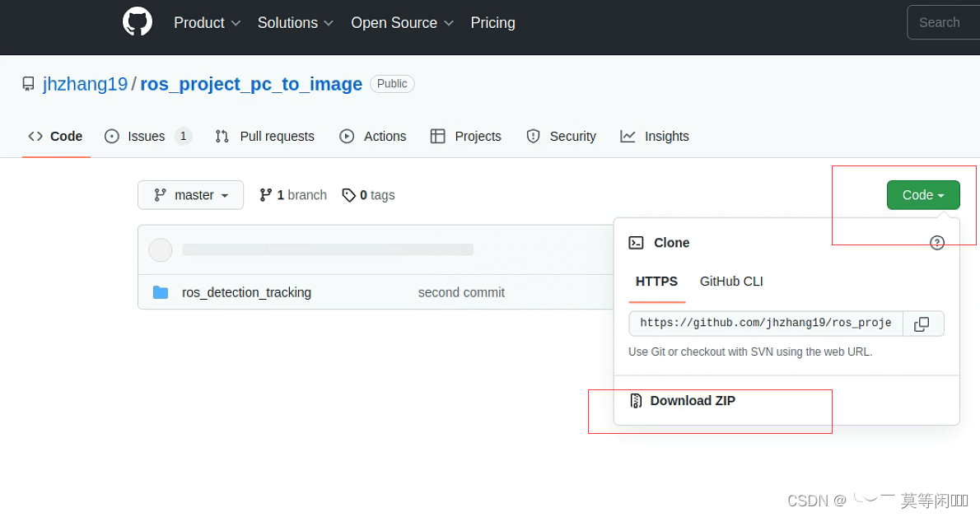Screen dimensions: 980x517
Task: Open clone help question mark icon
Action: [x=937, y=243]
